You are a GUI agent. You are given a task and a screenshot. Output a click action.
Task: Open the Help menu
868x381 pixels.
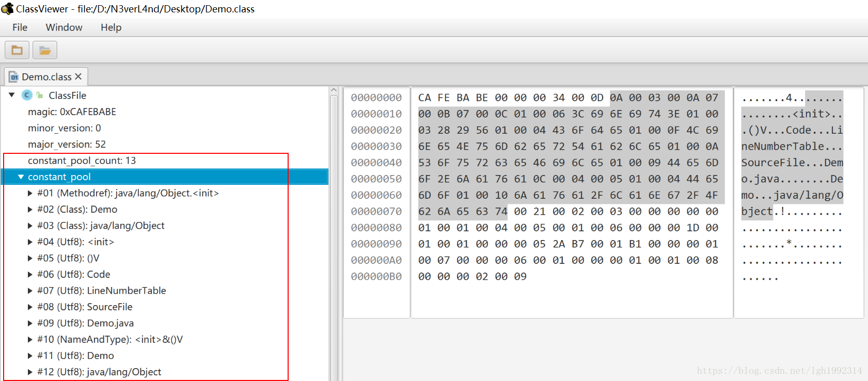coord(111,27)
